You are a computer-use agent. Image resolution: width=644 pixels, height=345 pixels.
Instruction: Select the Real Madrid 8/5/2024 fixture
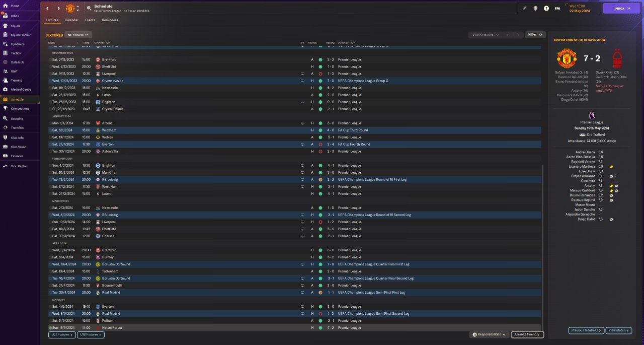pos(295,314)
